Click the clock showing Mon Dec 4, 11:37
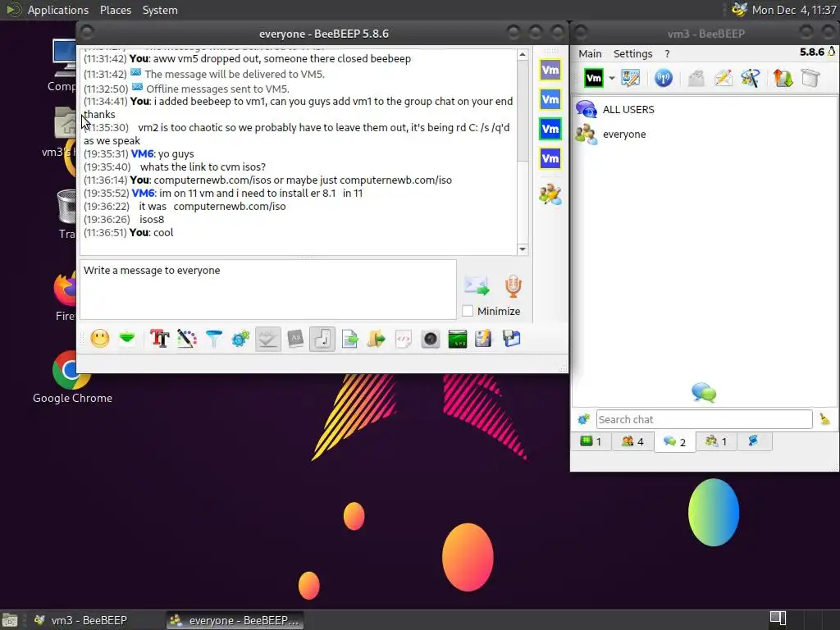This screenshot has height=630, width=840. [794, 10]
